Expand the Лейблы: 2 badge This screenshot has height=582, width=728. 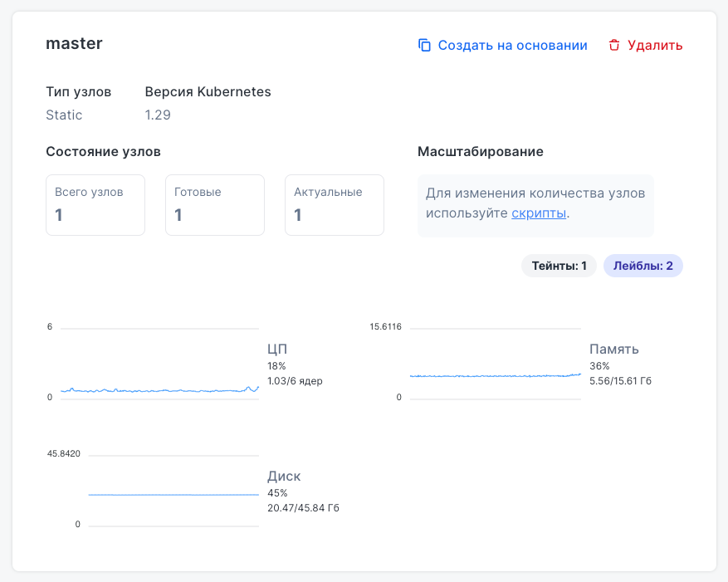click(x=642, y=266)
